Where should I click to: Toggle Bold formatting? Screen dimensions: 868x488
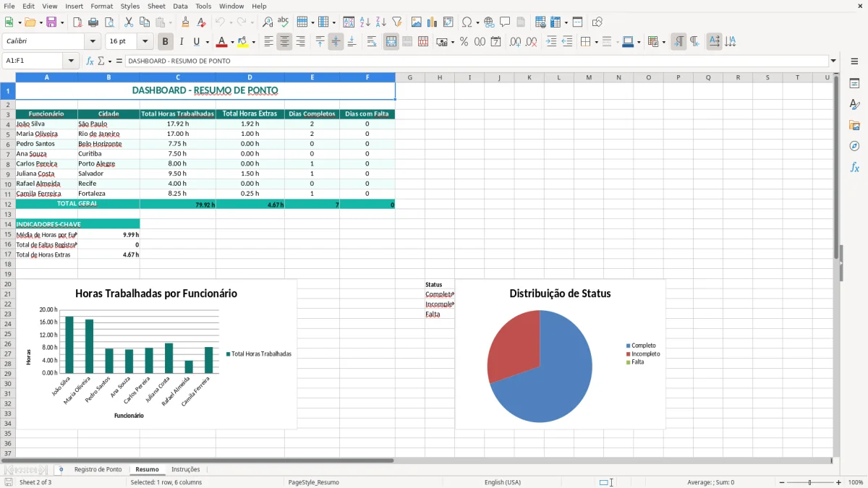[166, 42]
